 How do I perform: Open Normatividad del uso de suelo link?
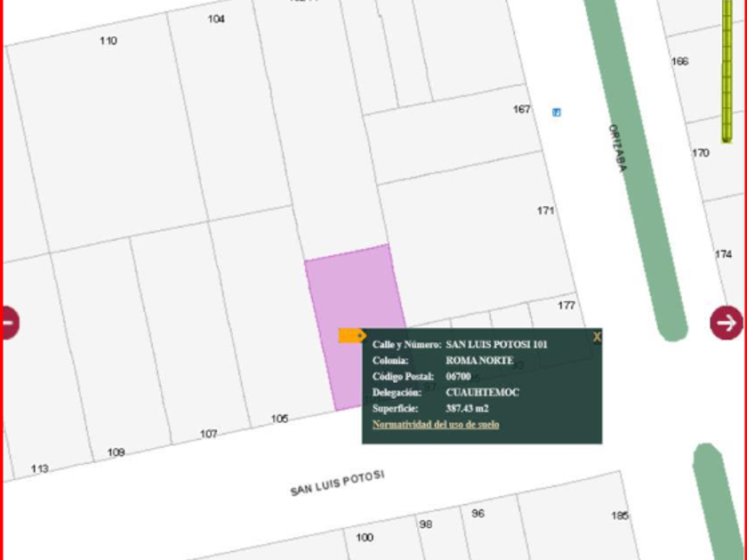click(436, 425)
